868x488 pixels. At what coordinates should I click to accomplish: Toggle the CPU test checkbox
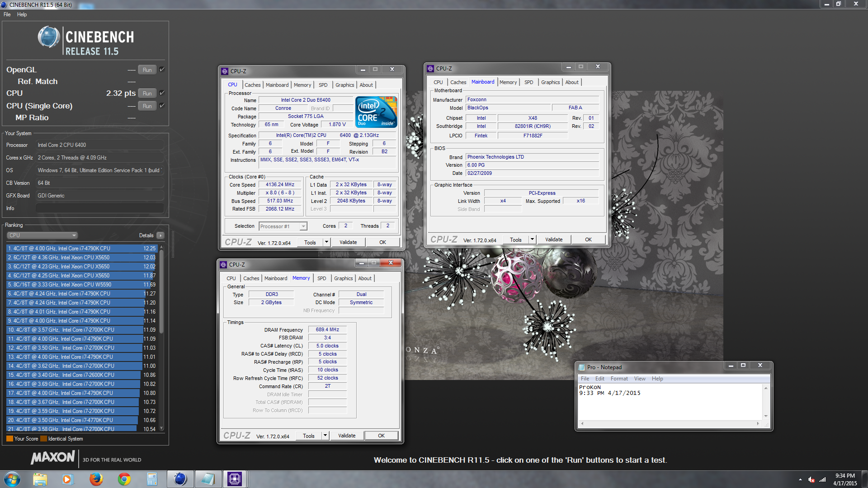pos(162,93)
